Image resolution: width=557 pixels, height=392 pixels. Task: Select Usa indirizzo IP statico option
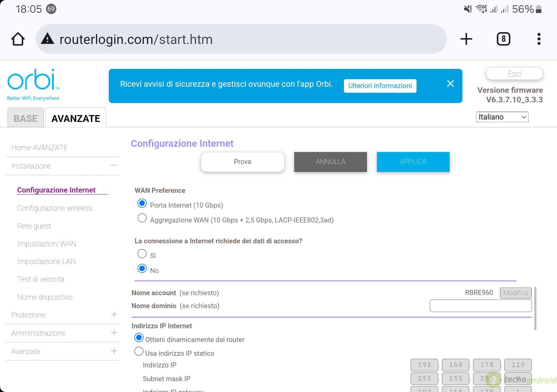click(x=139, y=352)
